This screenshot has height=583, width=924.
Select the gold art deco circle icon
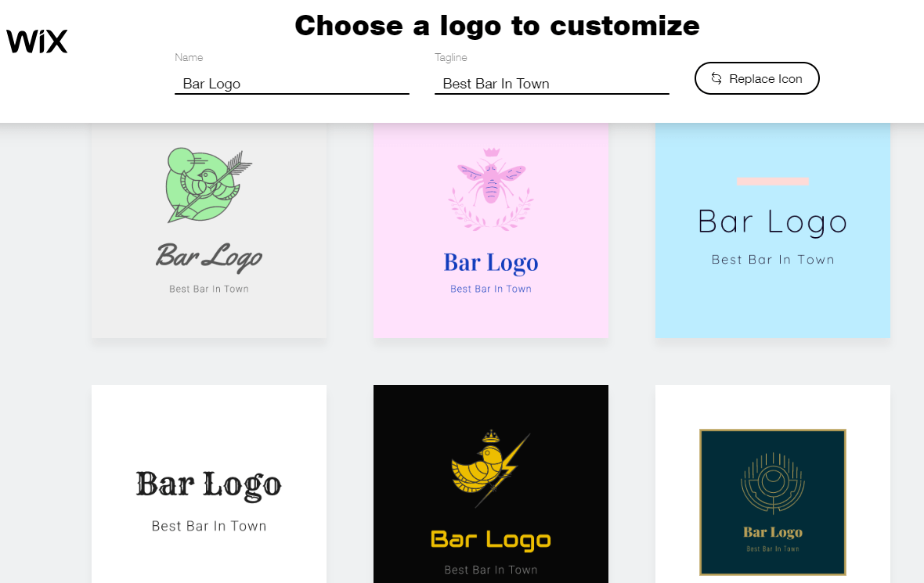(773, 482)
